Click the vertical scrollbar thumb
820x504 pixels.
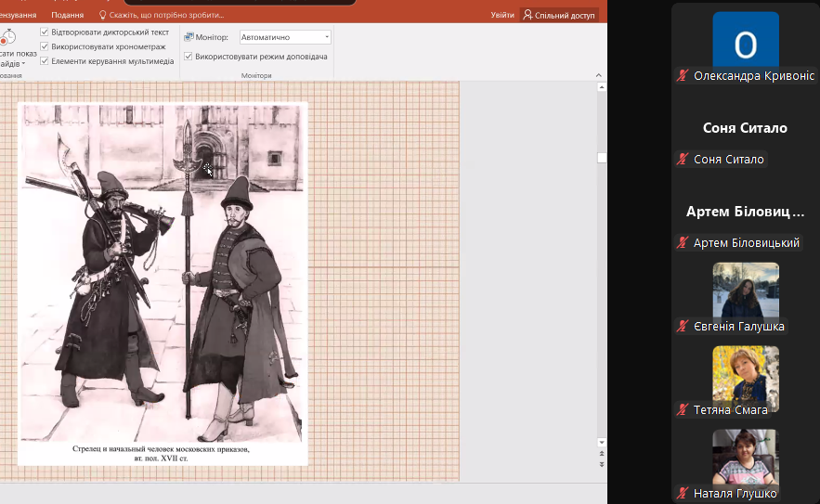click(x=602, y=158)
